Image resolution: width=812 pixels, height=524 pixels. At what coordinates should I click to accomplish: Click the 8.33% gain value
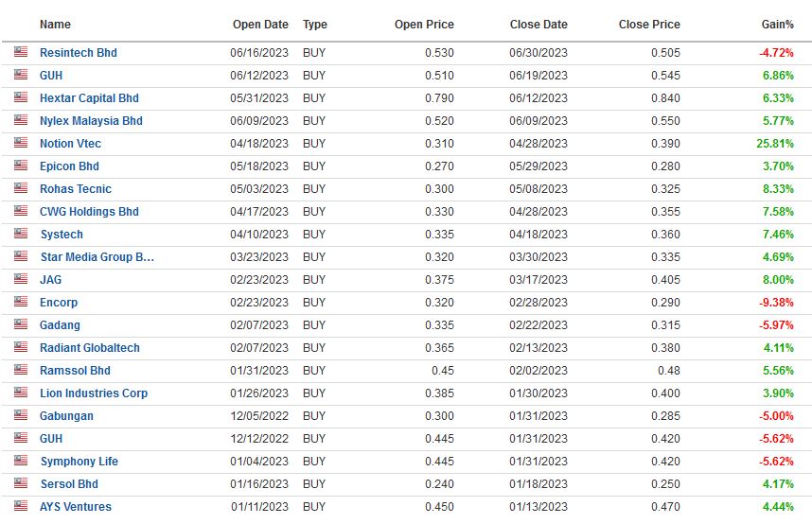pos(778,189)
